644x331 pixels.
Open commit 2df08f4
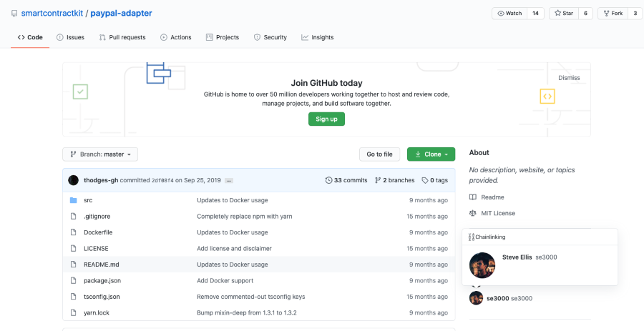pos(162,180)
